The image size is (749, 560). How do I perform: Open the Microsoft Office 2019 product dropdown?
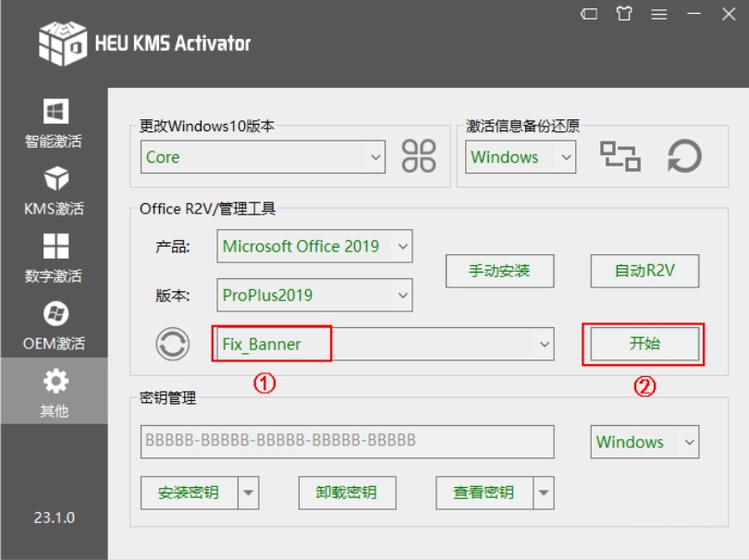314,247
